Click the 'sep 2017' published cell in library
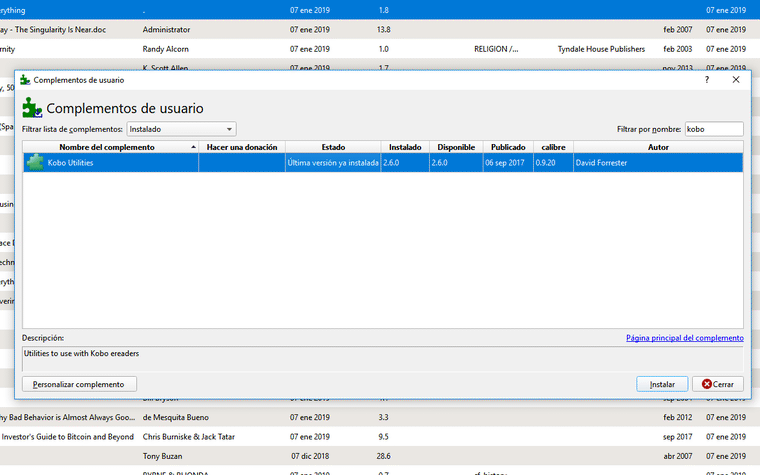 pyautogui.click(x=678, y=437)
